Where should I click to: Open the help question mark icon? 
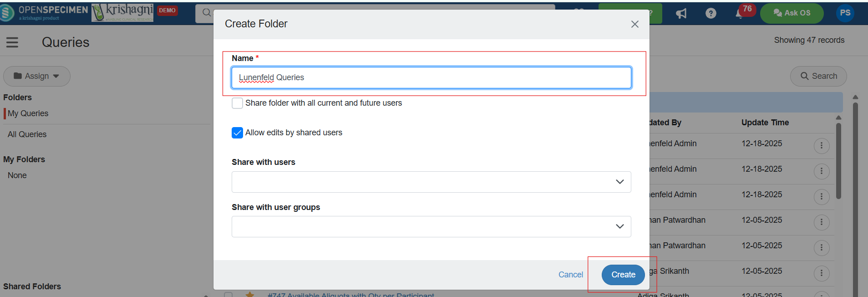[711, 13]
